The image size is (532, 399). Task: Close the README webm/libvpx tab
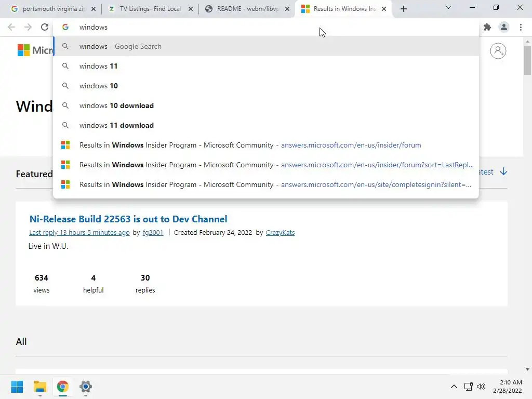point(287,9)
